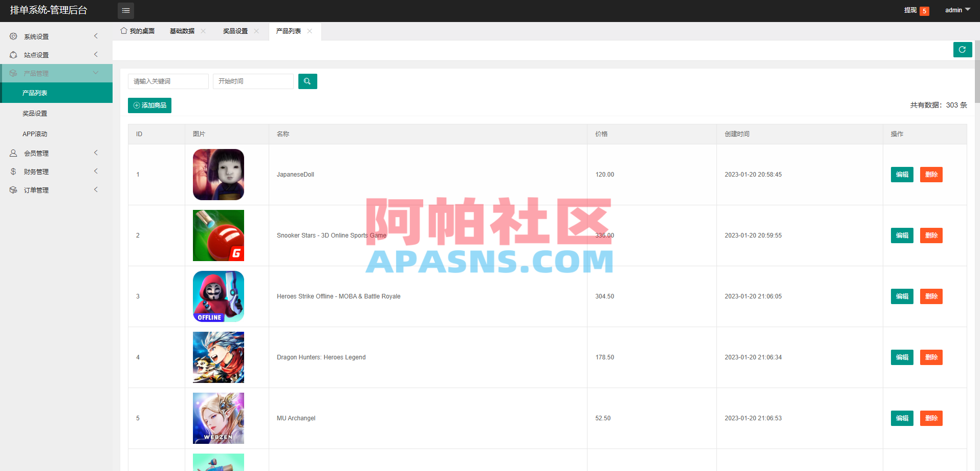Expand the 站点设置 sidebar menu
This screenshot has height=471, width=980.
pos(56,54)
